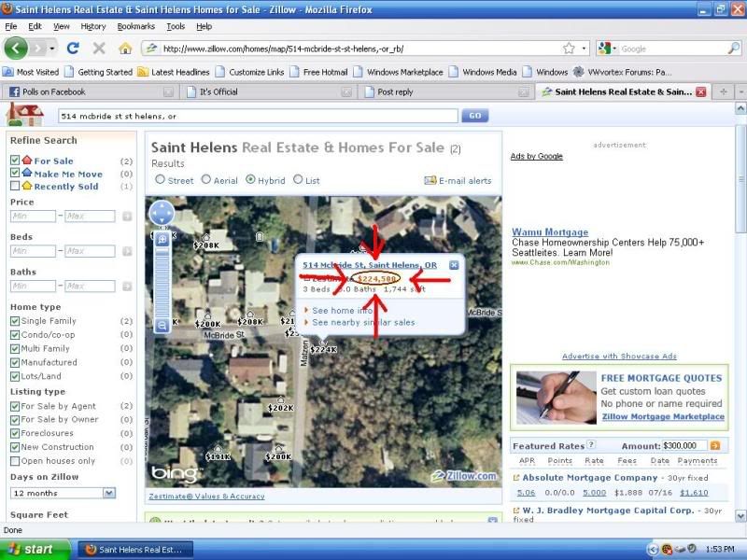
Task: Open 514 McBride St, Saint Helens link
Action: point(370,265)
